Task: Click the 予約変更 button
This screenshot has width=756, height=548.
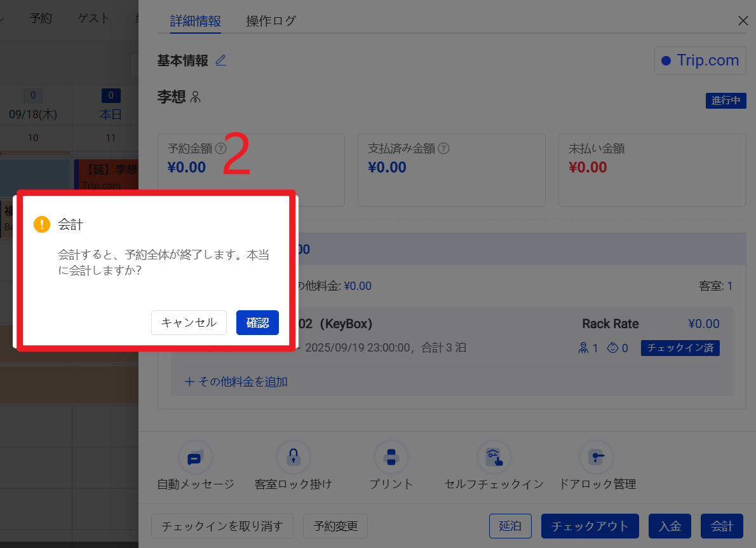Action: point(335,526)
